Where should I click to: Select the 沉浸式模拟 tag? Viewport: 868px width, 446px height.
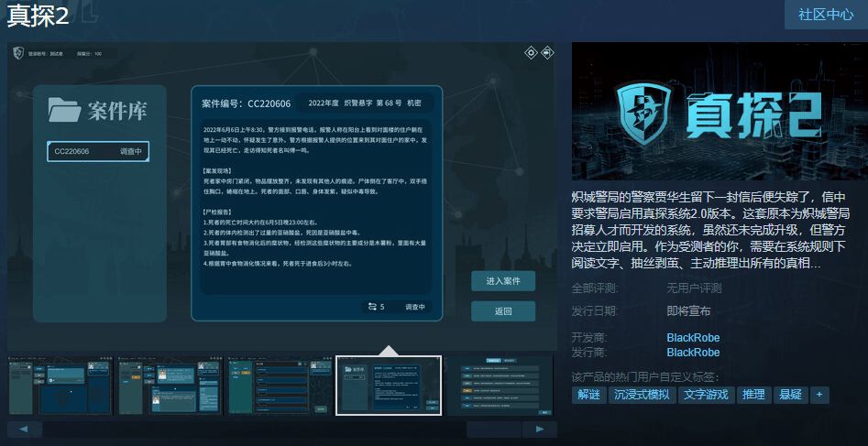click(x=643, y=395)
